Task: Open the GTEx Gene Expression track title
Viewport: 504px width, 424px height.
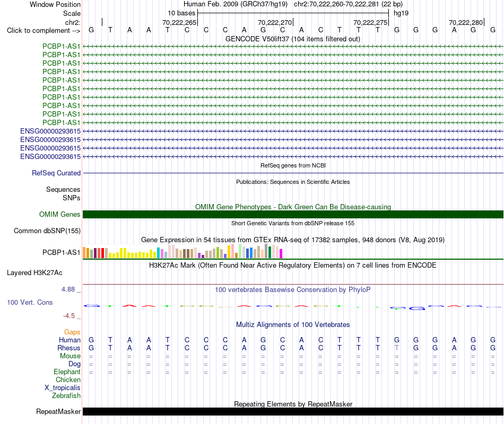Action: [293, 240]
